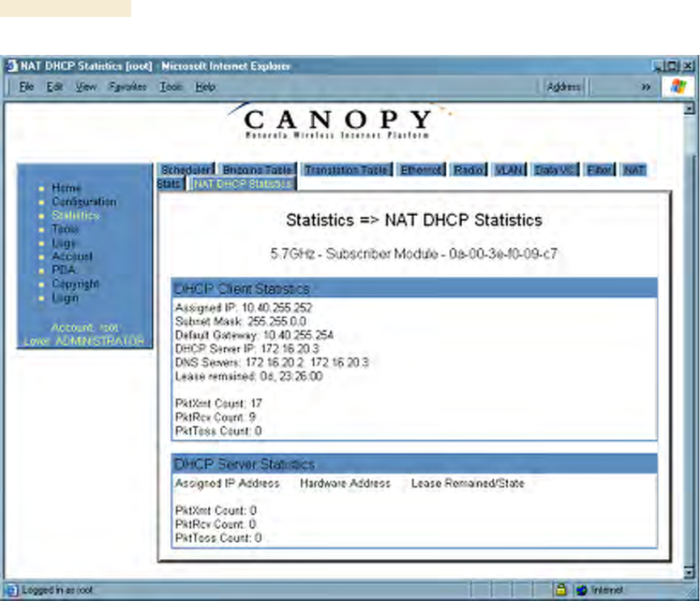This screenshot has width=700, height=601.
Task: Open the Account link in sidebar
Action: pos(72,256)
